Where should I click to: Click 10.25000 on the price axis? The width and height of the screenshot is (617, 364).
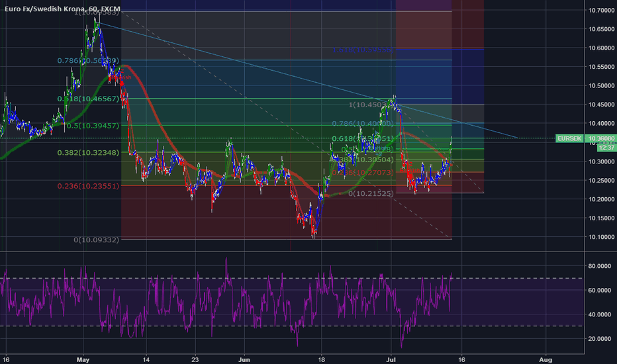pyautogui.click(x=601, y=181)
